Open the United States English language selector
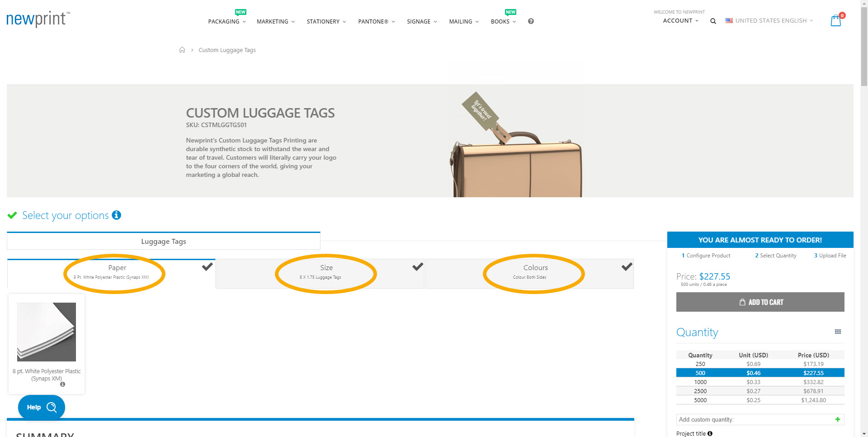The image size is (868, 437). (x=769, y=21)
